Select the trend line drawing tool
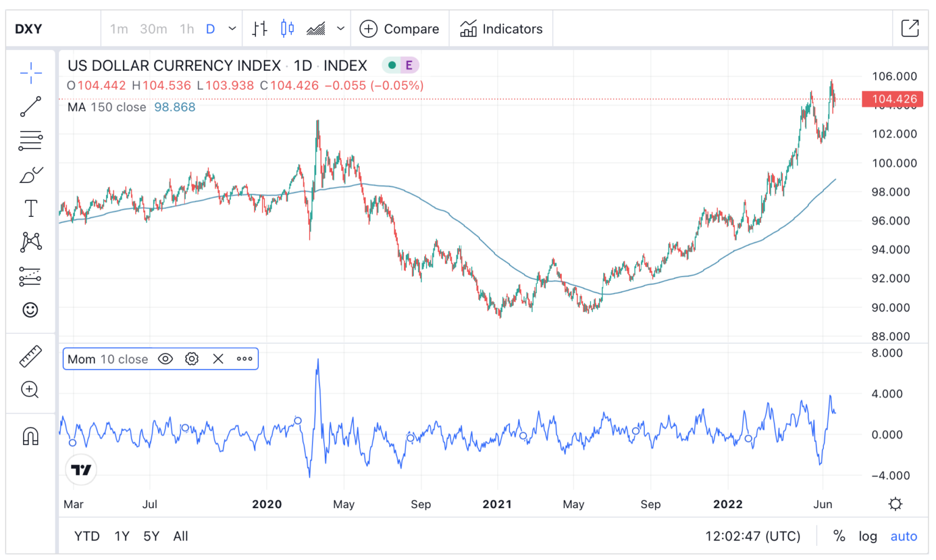This screenshot has height=560, width=936. click(30, 107)
